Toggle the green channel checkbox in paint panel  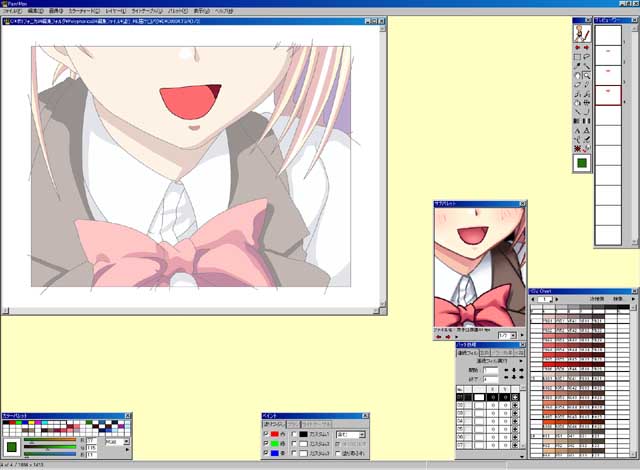coord(266,443)
